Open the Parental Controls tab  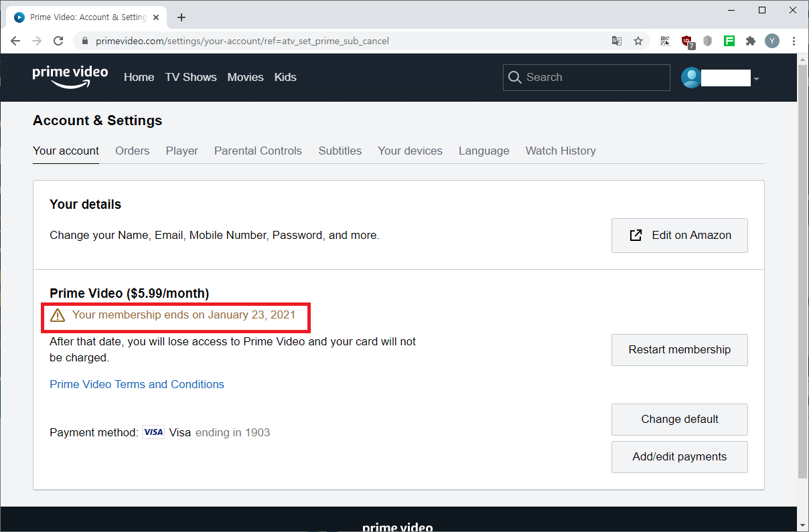[258, 151]
